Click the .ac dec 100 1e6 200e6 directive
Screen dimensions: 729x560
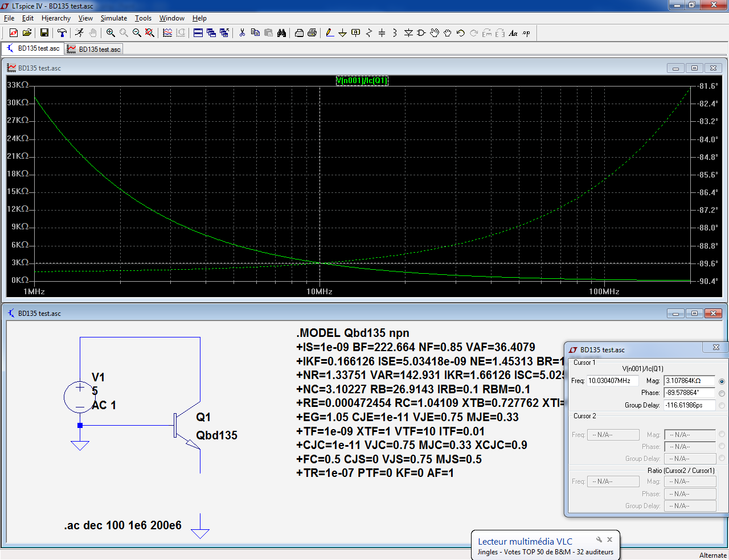coord(122,525)
